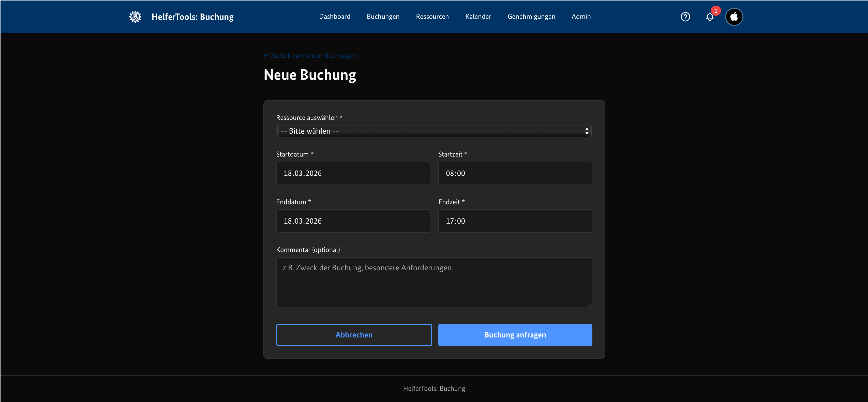Click Zurück zu meinen Buchungen link
Screen dimensions: 868x402
coord(310,56)
